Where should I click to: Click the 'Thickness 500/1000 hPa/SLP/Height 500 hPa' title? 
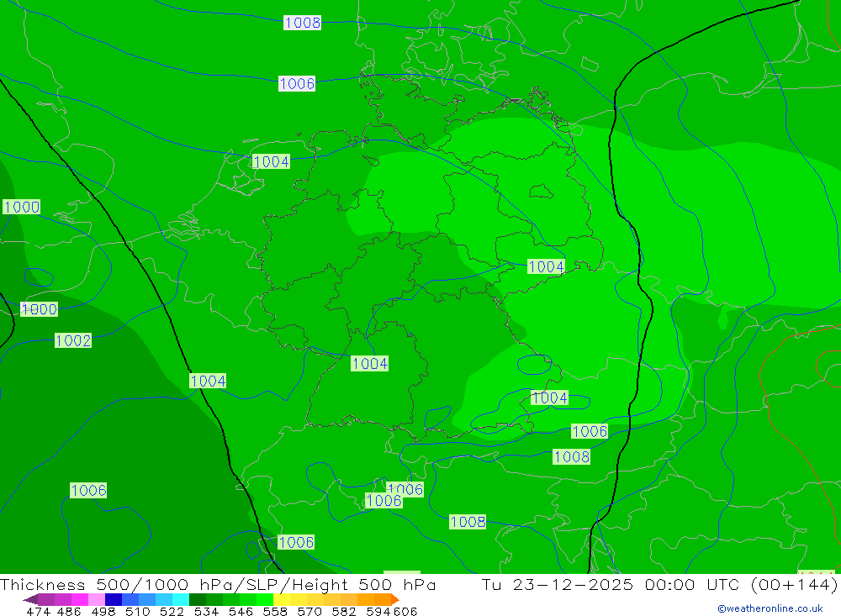[x=218, y=584]
